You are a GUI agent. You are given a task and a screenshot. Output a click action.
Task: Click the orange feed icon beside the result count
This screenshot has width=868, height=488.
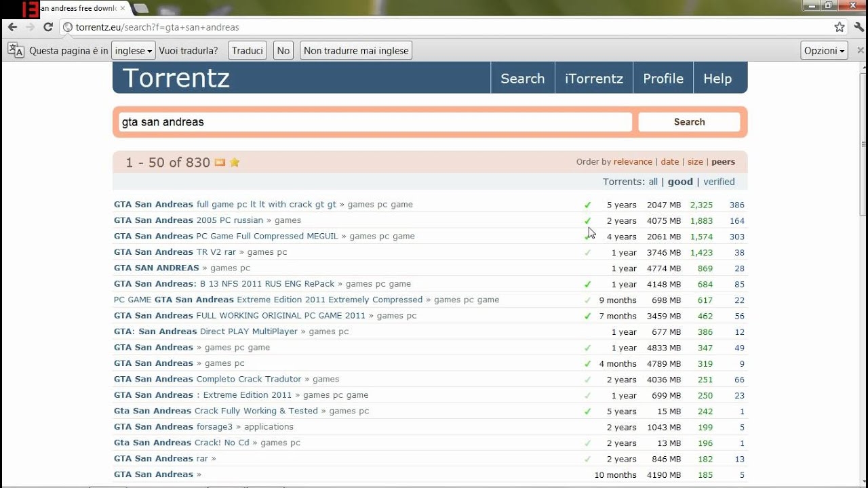(x=220, y=163)
